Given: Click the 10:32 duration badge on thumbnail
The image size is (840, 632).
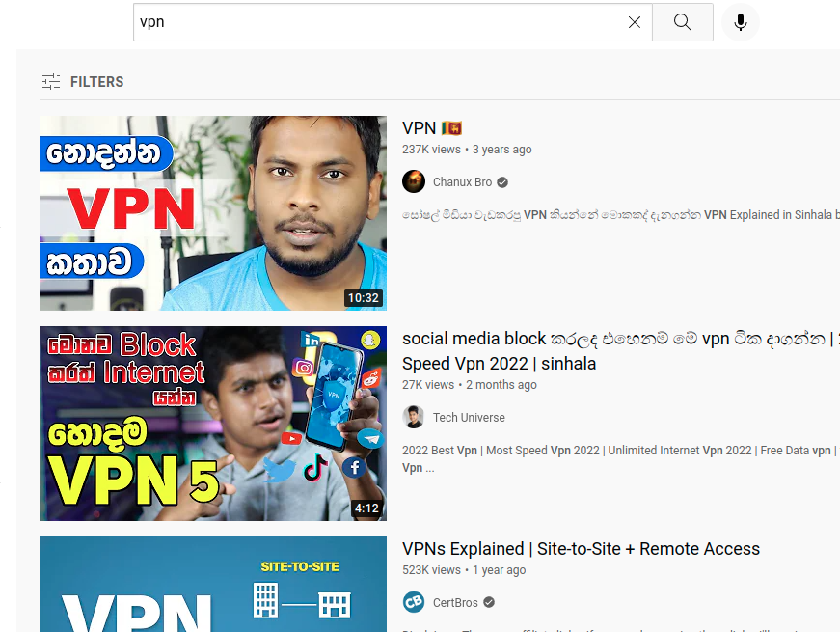Looking at the screenshot, I should coord(364,297).
